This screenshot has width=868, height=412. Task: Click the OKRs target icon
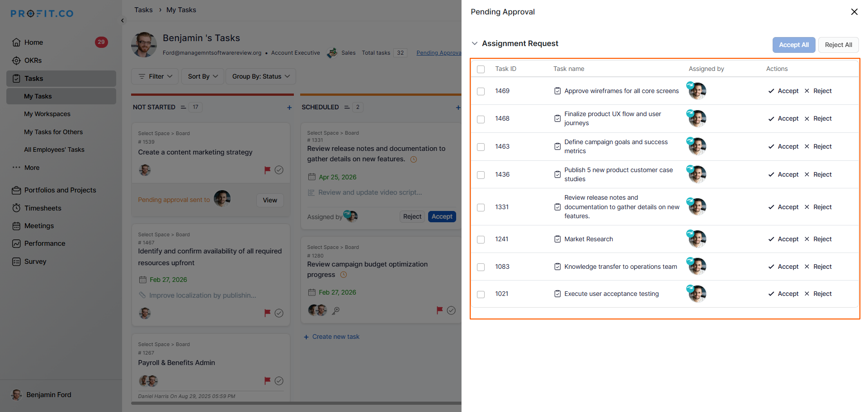(x=16, y=61)
